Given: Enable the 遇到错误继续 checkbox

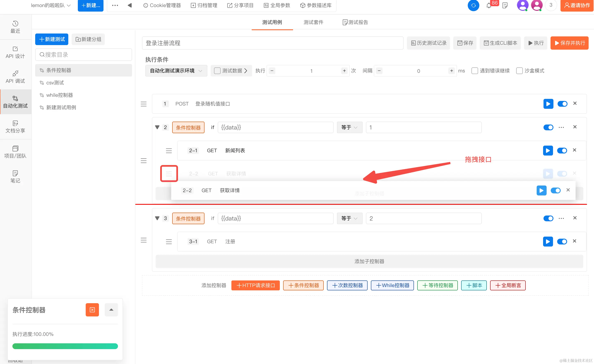Looking at the screenshot, I should coord(474,71).
